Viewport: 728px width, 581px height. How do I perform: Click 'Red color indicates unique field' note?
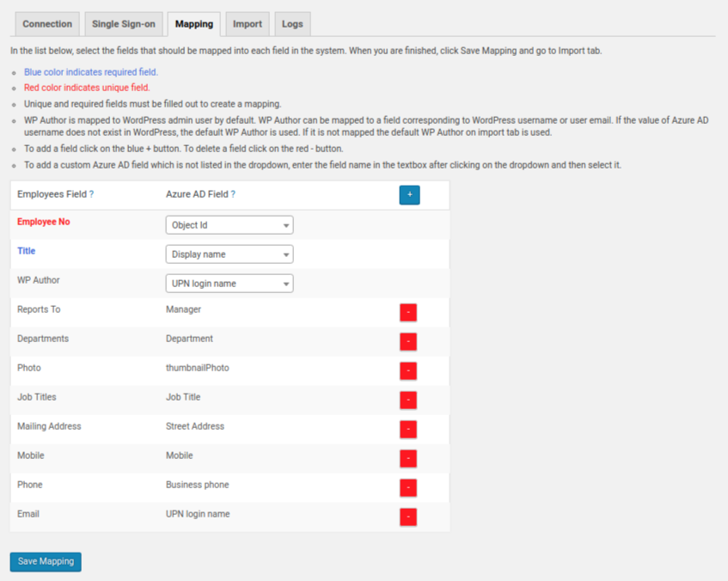click(87, 88)
